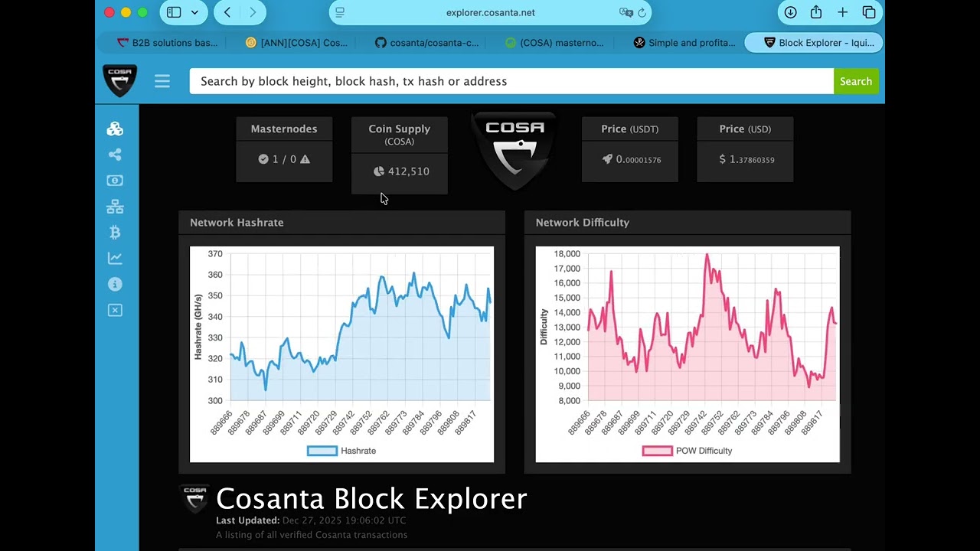Screen dimensions: 980x551
Task: Click the coin supply pie chart icon
Action: (378, 171)
